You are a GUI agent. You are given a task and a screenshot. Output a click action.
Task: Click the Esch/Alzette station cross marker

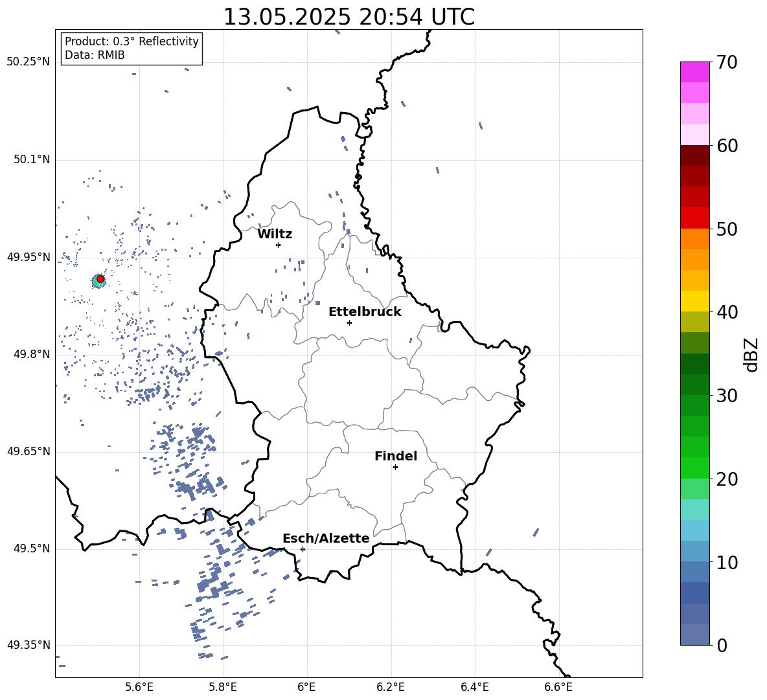(x=303, y=549)
